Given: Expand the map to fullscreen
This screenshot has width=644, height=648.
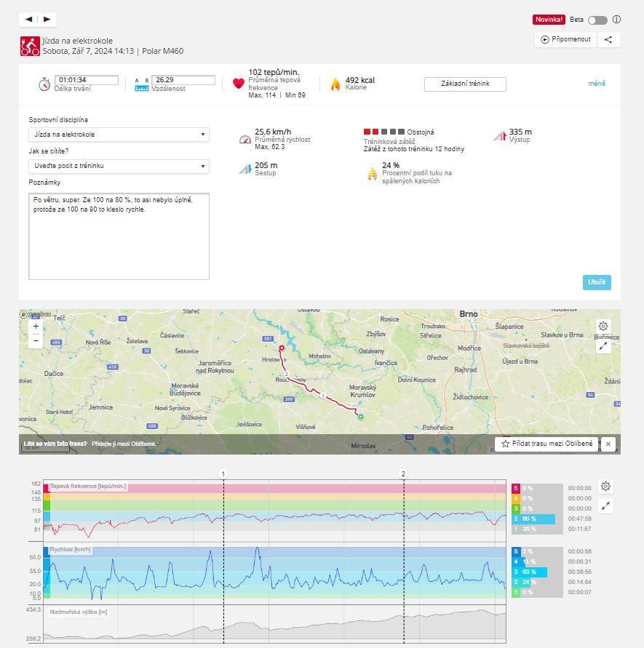Looking at the screenshot, I should [603, 346].
